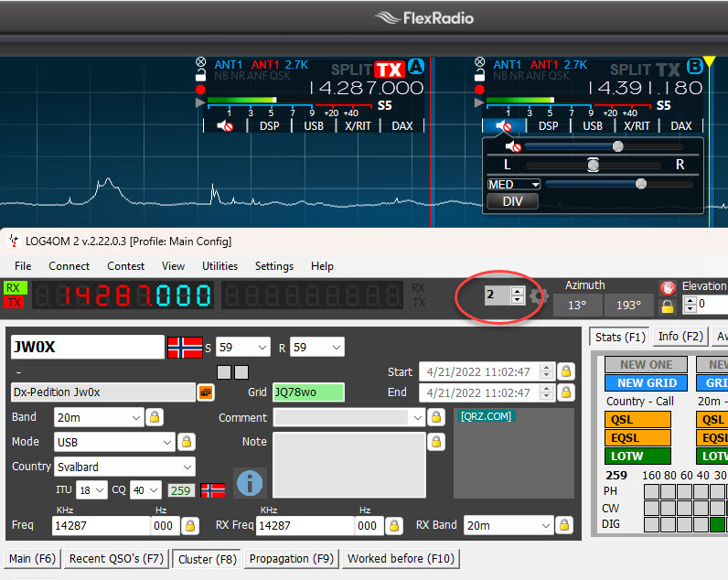Image resolution: width=728 pixels, height=580 pixels.
Task: Toggle the Mode lock icon
Action: (187, 442)
